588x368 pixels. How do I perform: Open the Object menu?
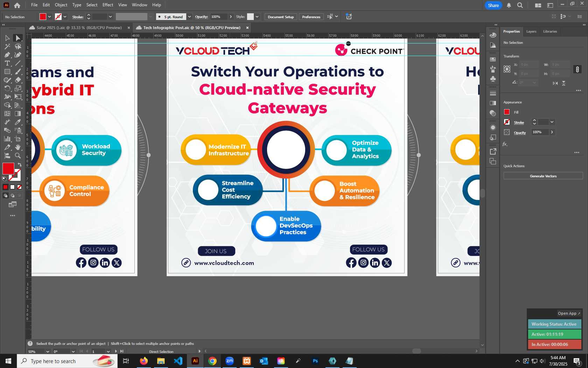pyautogui.click(x=61, y=5)
